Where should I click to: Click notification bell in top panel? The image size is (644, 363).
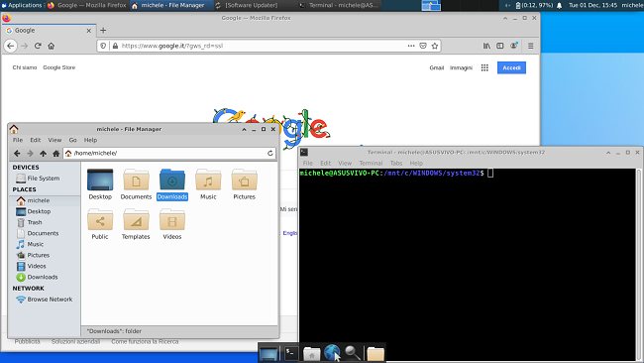[560, 5]
